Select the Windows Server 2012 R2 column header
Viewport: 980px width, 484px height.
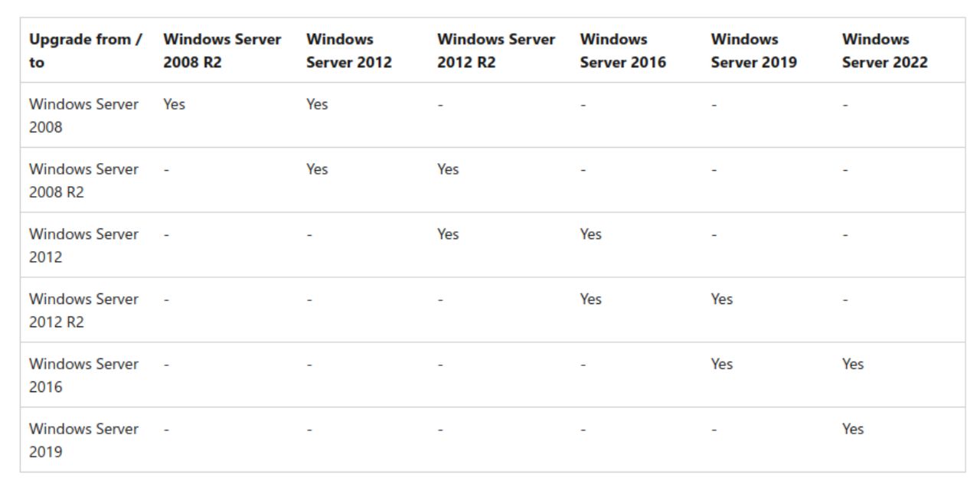[x=496, y=51]
